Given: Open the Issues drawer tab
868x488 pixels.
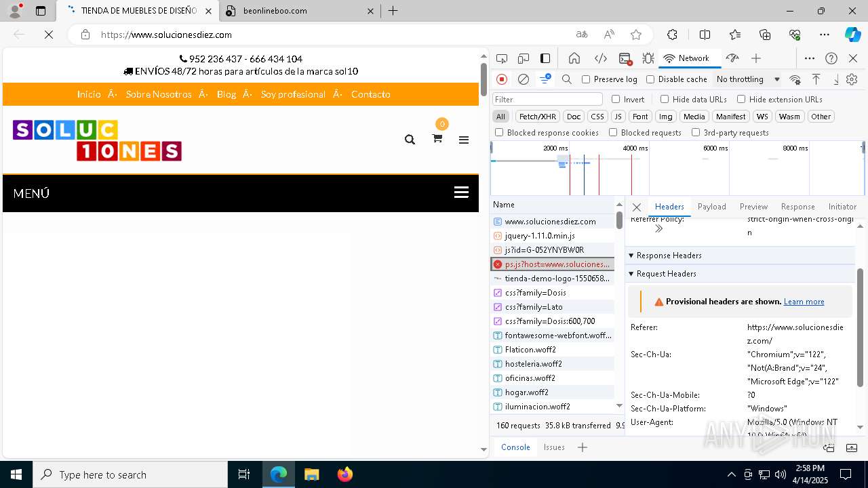Looking at the screenshot, I should pos(554,447).
